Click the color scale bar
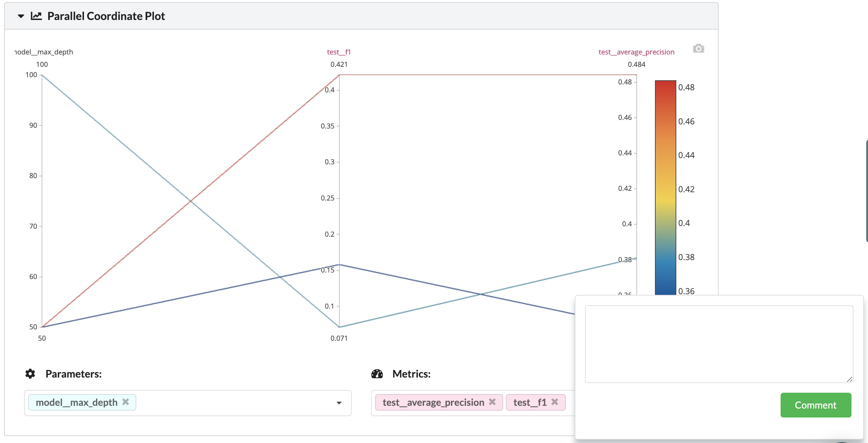868x443 pixels. 665,186
